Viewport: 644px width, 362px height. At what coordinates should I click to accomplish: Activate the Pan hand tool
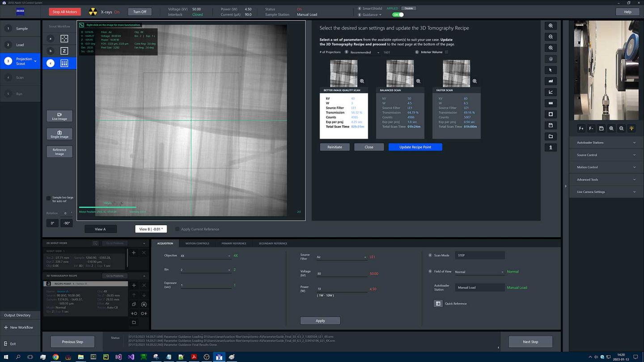click(x=551, y=59)
